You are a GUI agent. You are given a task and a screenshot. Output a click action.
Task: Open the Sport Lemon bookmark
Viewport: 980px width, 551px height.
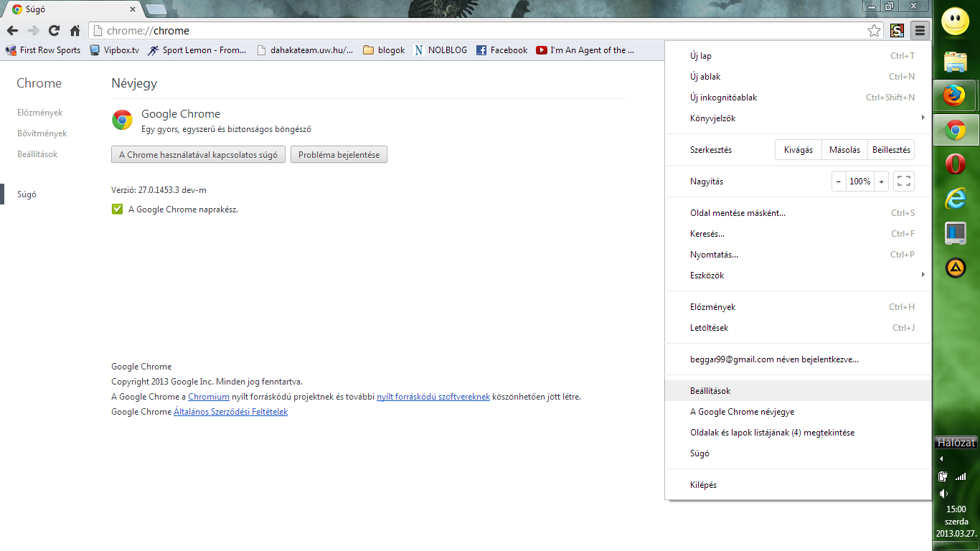pyautogui.click(x=197, y=50)
